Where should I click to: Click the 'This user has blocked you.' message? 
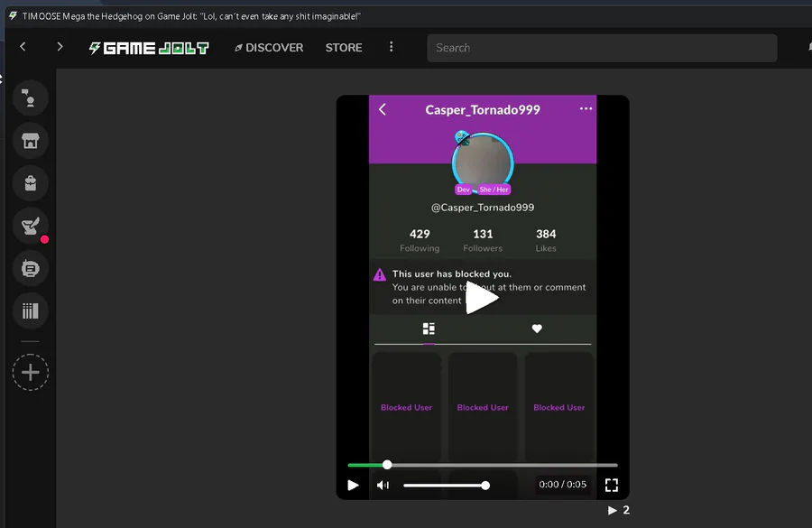[x=452, y=273]
